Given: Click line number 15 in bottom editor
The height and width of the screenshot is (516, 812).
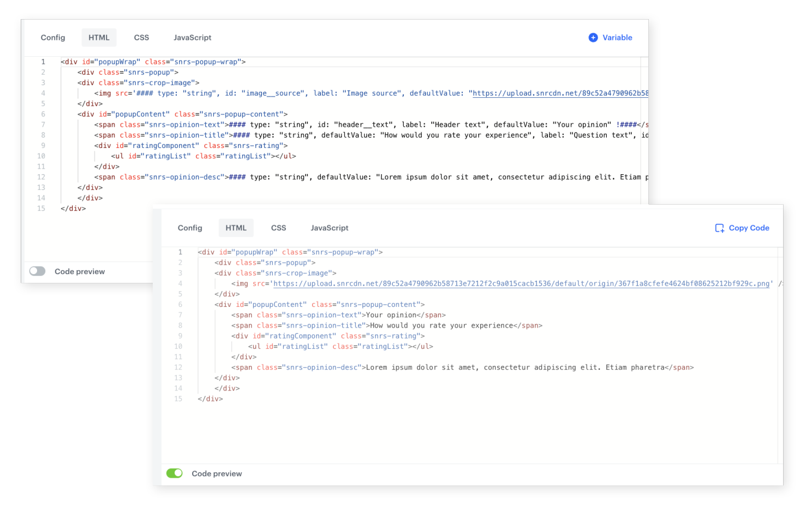Looking at the screenshot, I should point(178,399).
